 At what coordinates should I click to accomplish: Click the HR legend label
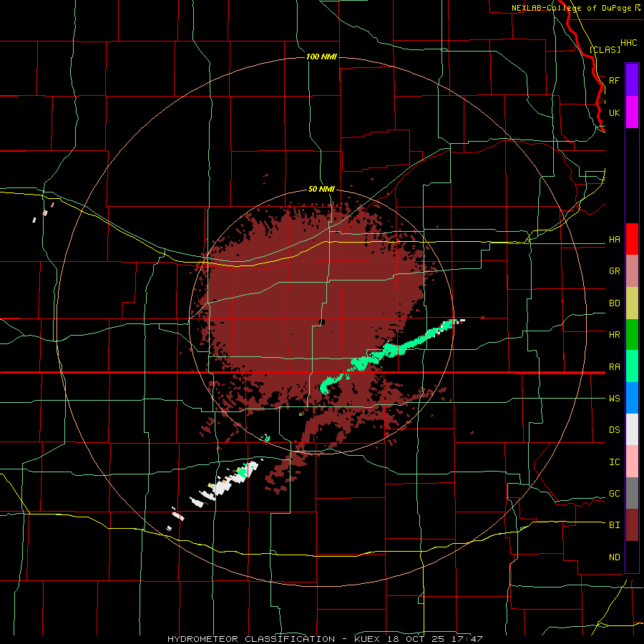[614, 335]
